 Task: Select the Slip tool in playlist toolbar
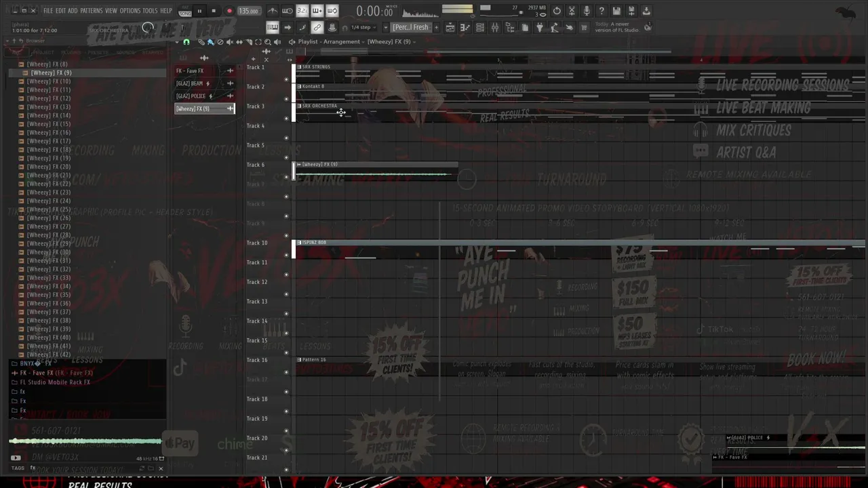click(x=239, y=42)
